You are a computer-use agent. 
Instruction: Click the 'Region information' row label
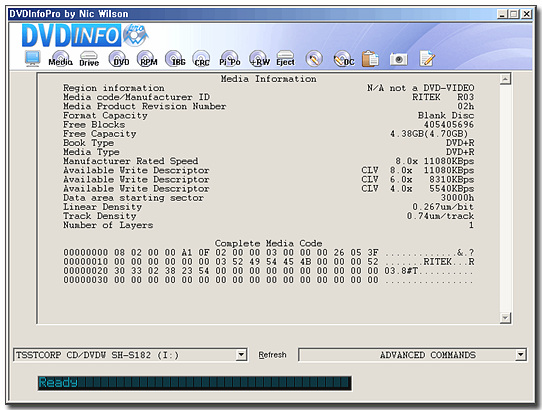click(x=114, y=88)
